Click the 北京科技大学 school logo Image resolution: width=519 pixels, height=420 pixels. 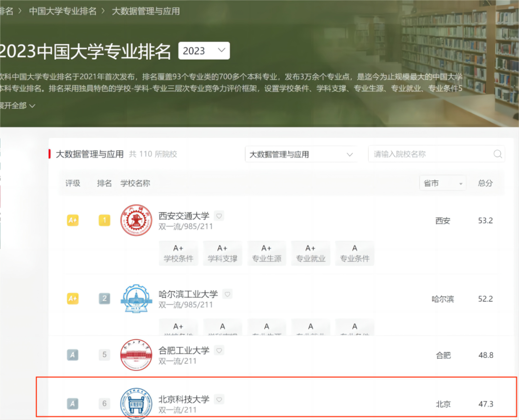click(136, 404)
